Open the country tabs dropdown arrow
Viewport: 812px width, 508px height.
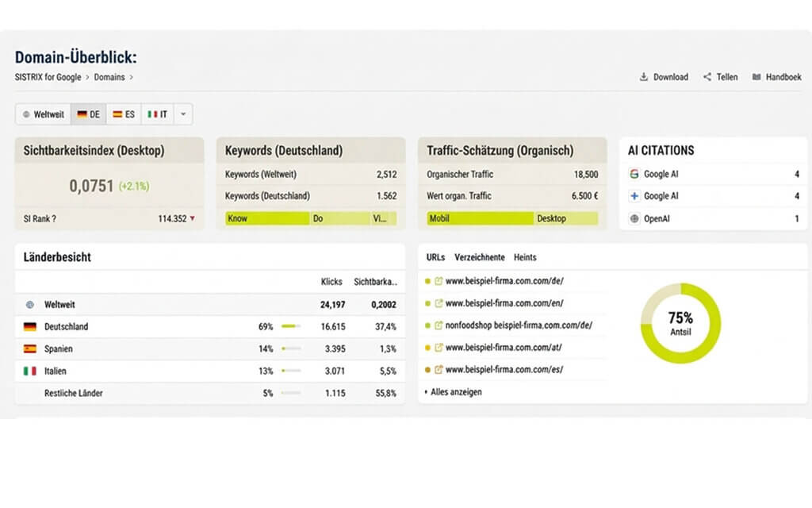coord(183,114)
